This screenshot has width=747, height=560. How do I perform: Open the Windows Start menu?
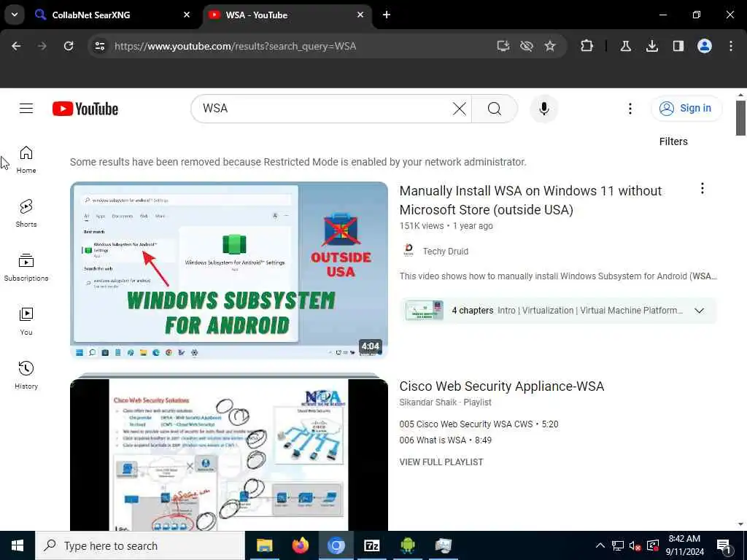point(18,545)
